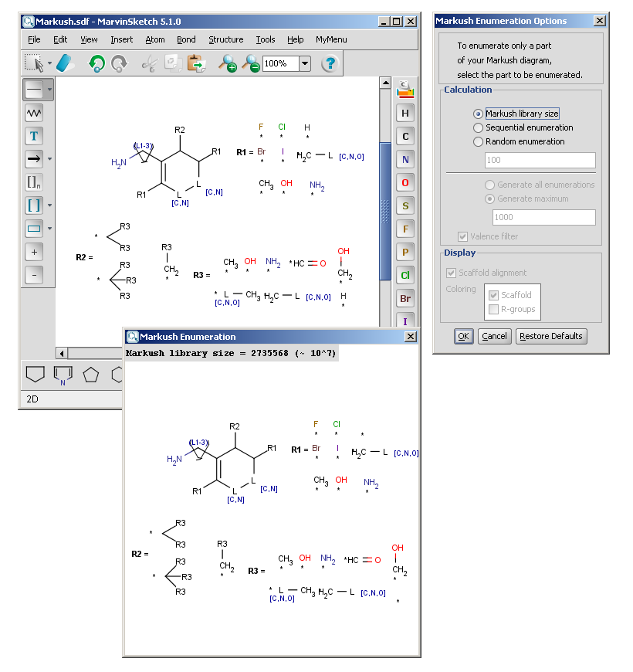Viewport: 633px width, 672px height.
Task: Select the Text tool
Action: (x=34, y=136)
